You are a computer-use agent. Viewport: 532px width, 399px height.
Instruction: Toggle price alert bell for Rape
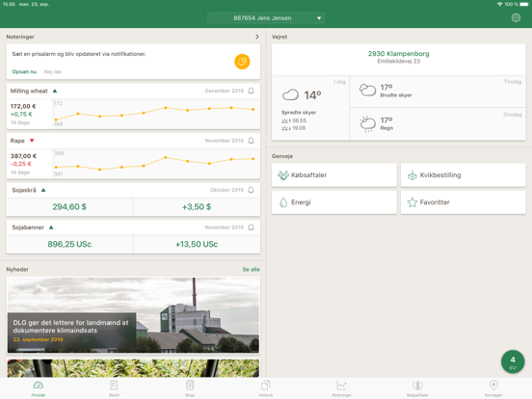pyautogui.click(x=252, y=141)
